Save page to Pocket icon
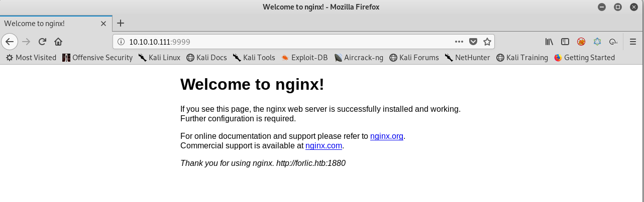644x202 pixels. tap(473, 42)
